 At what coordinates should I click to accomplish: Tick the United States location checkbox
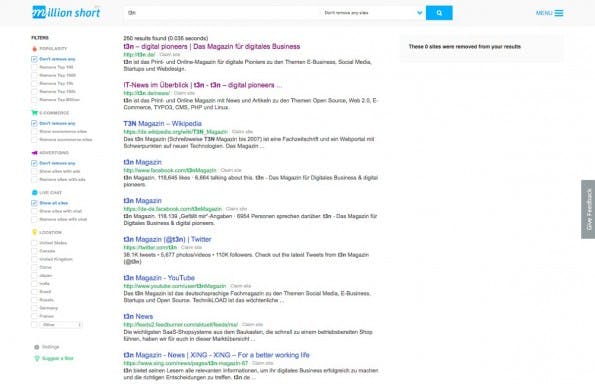pos(34,243)
